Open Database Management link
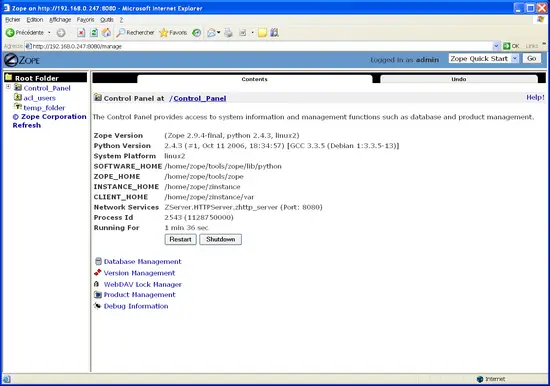The width and height of the screenshot is (550, 386). (x=142, y=261)
